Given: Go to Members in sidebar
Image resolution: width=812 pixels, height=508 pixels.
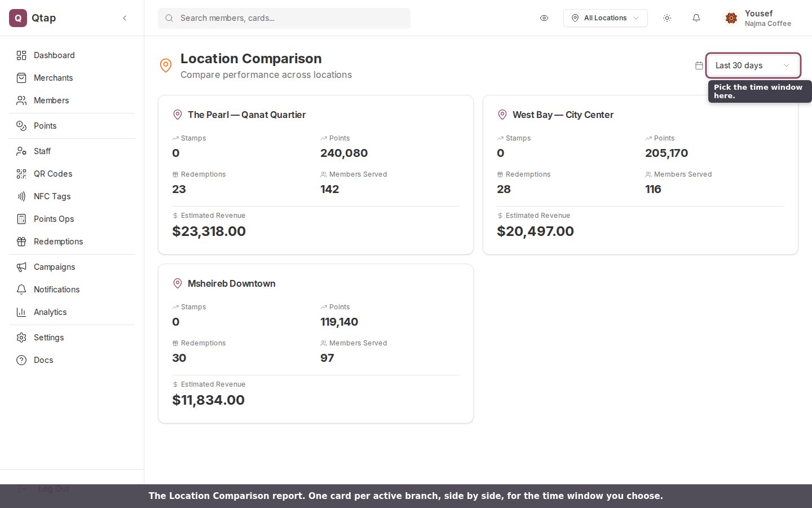Looking at the screenshot, I should click(x=72, y=100).
